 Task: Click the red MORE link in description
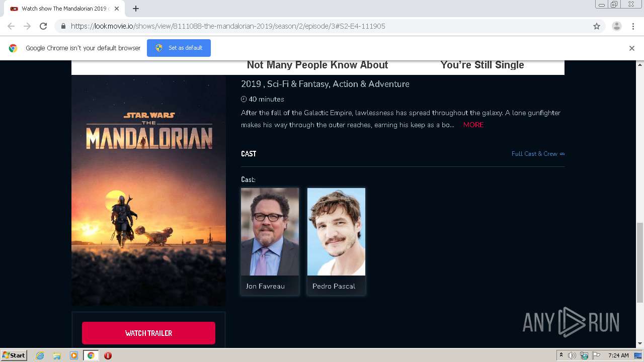473,125
